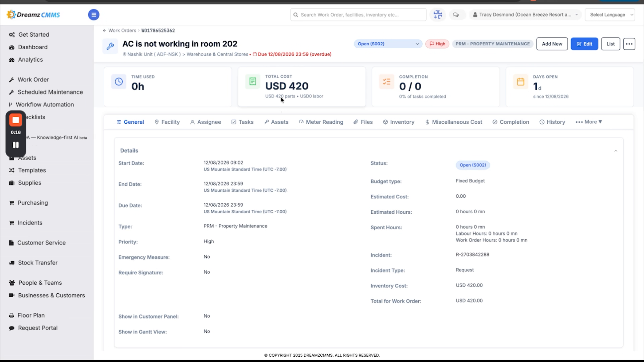
Task: Open the QR scan icon in header
Action: tap(438, 14)
